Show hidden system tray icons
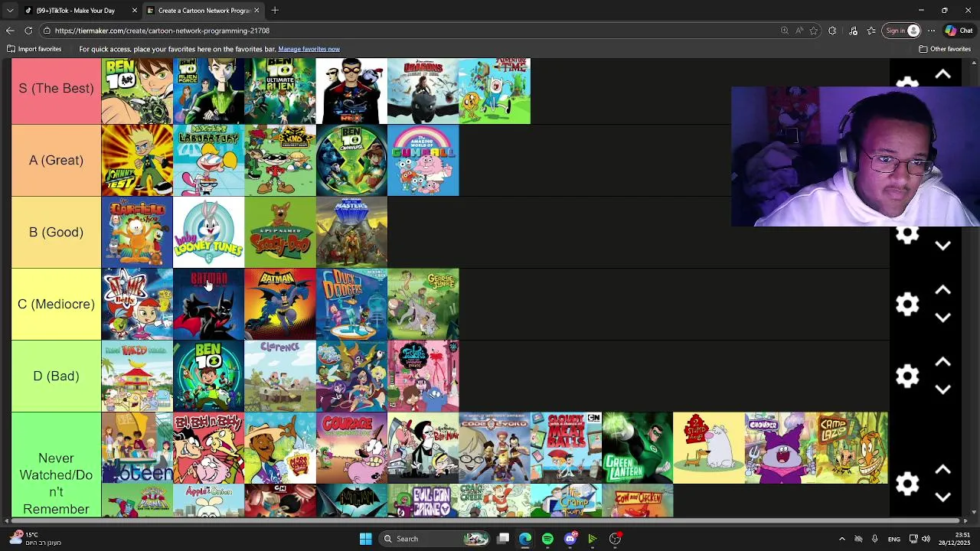This screenshot has width=980, height=551. 841,539
